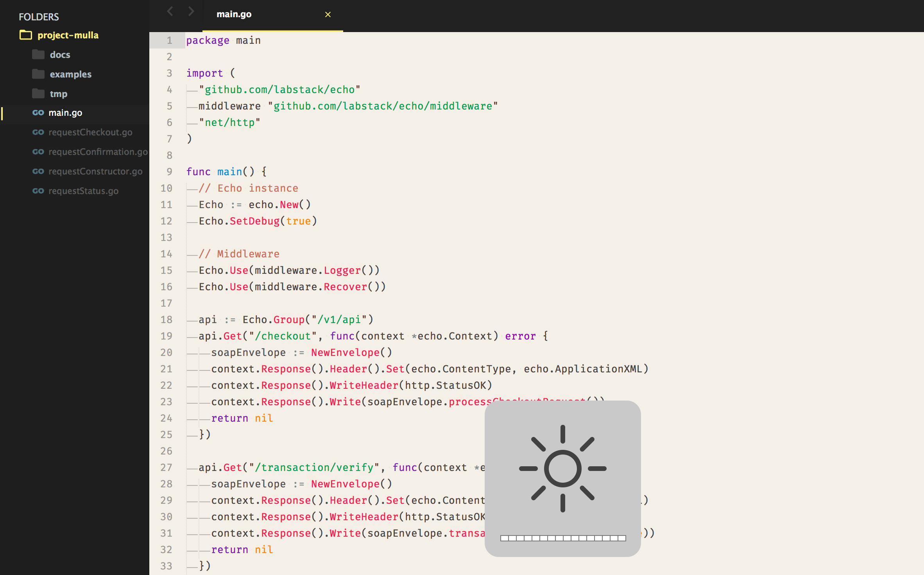The image size is (924, 575).
Task: Close the main.go tab
Action: [328, 14]
